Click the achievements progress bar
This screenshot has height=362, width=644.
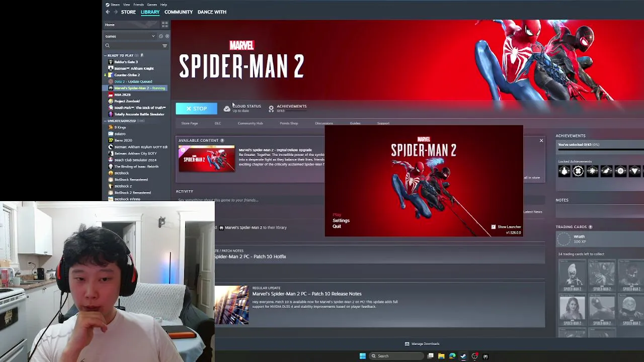(x=601, y=149)
